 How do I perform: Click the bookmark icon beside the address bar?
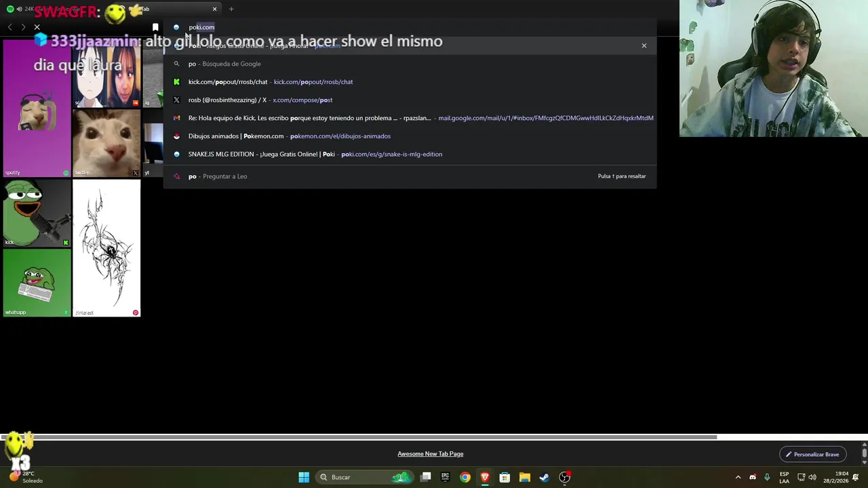tap(155, 27)
